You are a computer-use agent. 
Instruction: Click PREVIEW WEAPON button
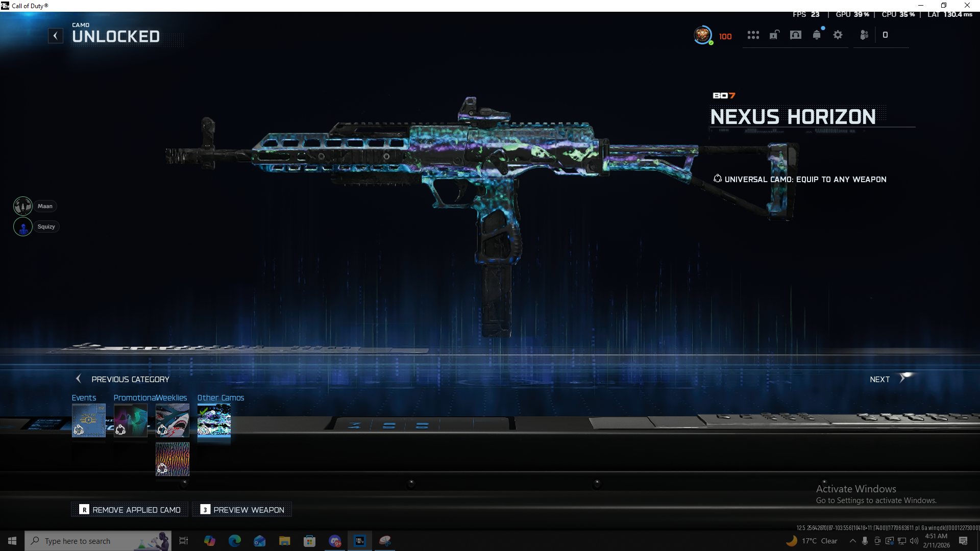click(242, 510)
